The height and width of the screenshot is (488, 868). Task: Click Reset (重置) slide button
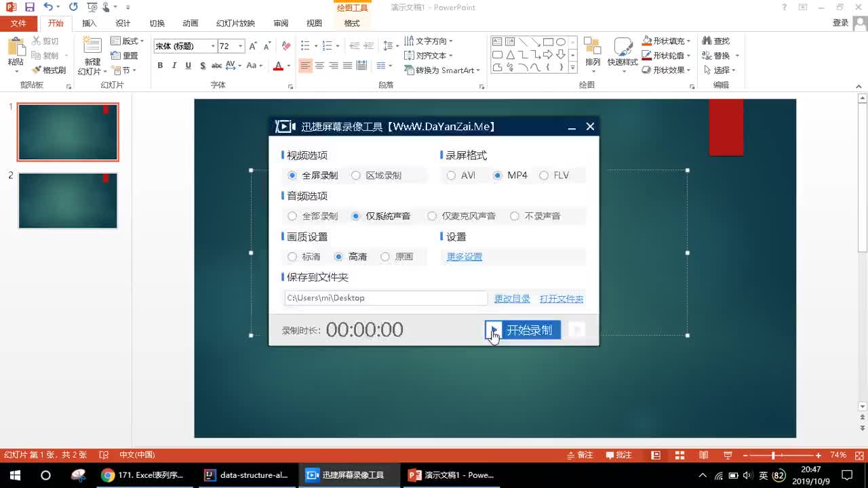pos(125,56)
